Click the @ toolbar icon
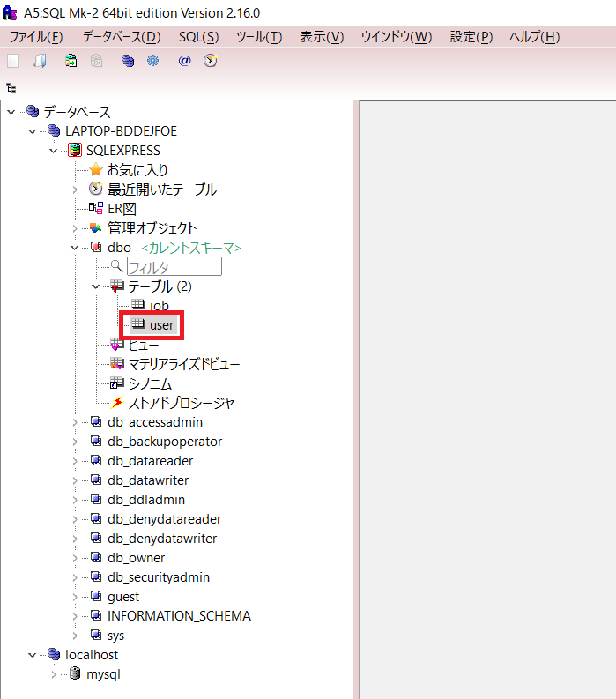Viewport: 616px width, 699px height. point(184,61)
